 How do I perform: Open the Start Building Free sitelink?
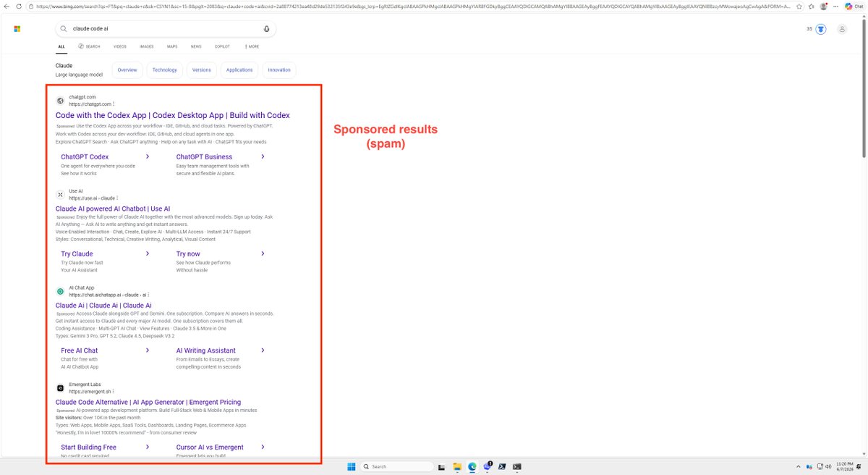[88, 447]
